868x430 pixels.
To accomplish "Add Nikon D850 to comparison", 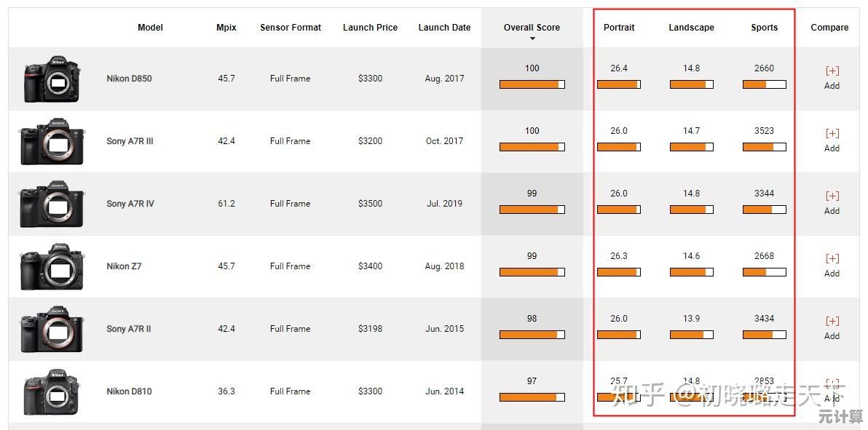I will tap(832, 78).
